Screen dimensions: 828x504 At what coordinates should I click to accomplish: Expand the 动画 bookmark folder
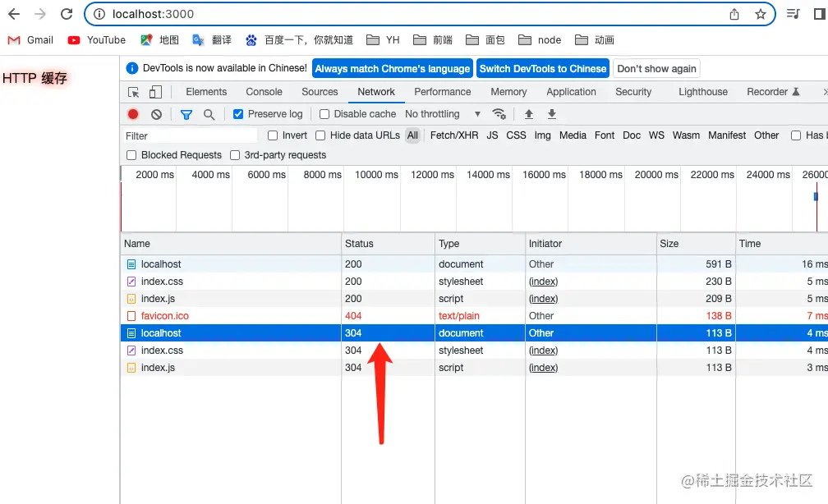595,40
